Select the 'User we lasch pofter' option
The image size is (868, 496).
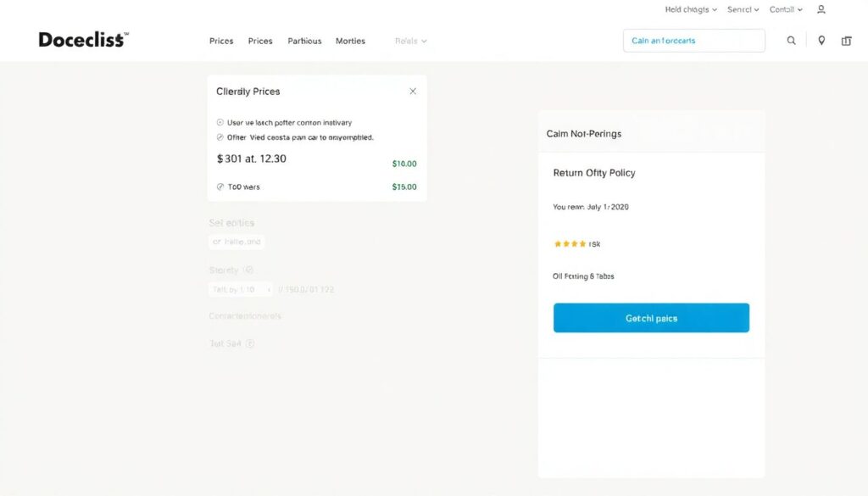tap(220, 123)
